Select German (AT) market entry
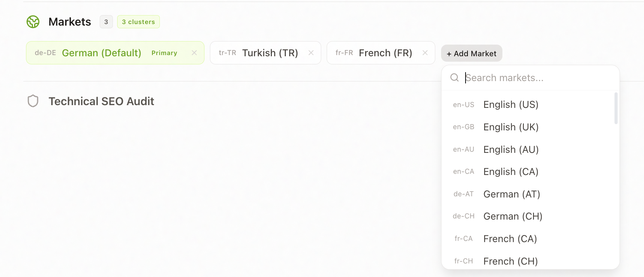644x277 pixels. tap(528, 194)
